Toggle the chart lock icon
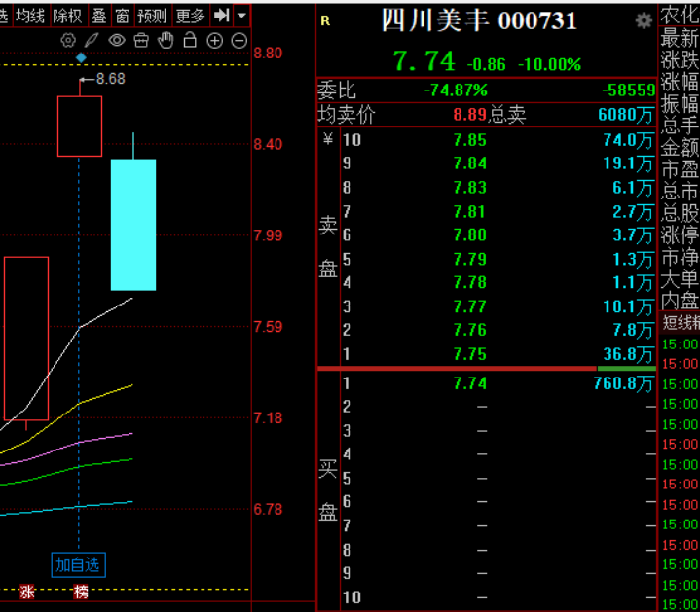 click(190, 40)
